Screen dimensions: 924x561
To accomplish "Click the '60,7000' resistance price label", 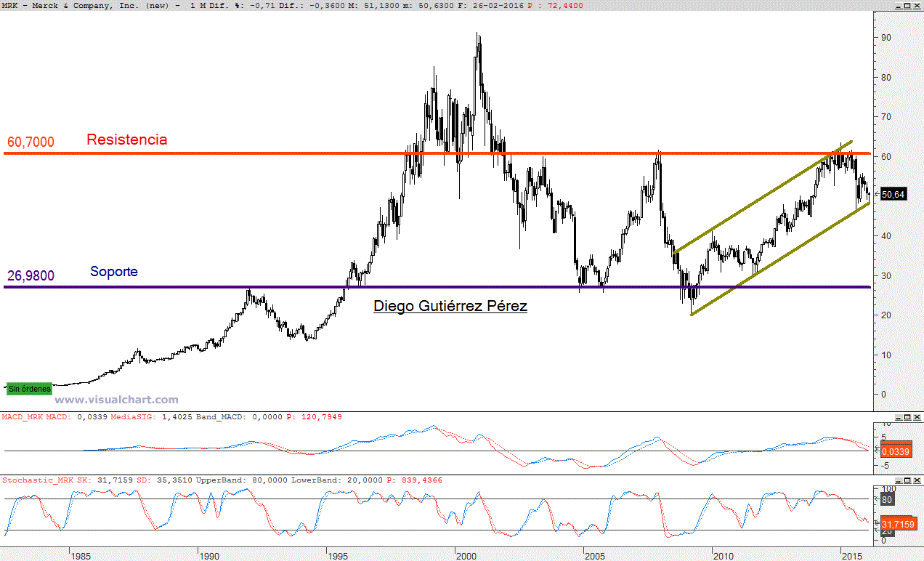I will pyautogui.click(x=31, y=142).
